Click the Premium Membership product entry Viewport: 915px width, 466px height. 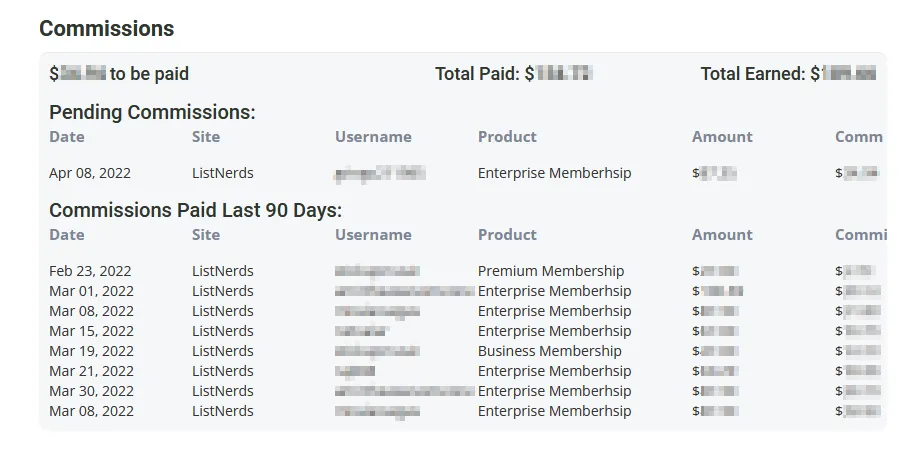point(551,271)
